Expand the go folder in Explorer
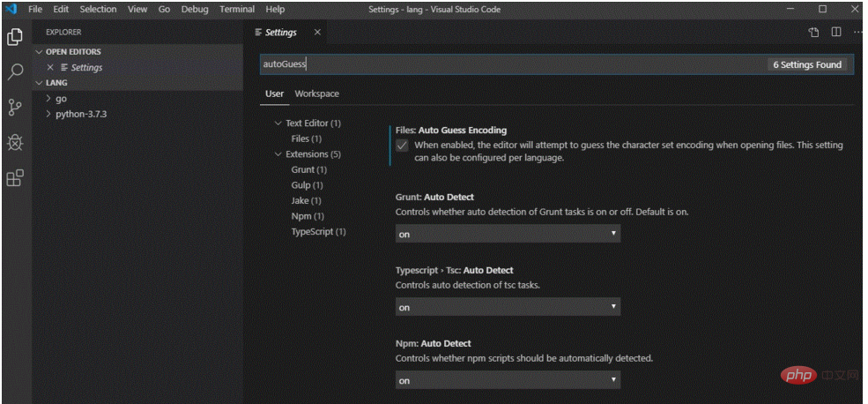Viewport: 868px width, 404px height. (61, 99)
